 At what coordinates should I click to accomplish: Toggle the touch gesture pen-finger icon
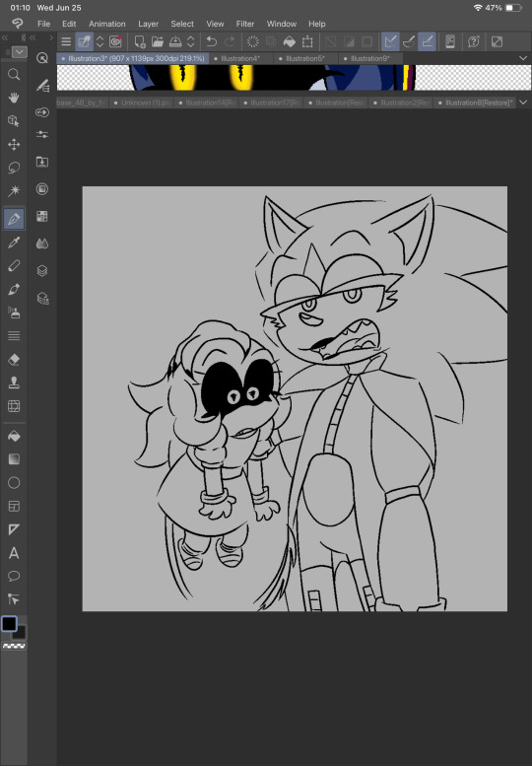tap(84, 42)
